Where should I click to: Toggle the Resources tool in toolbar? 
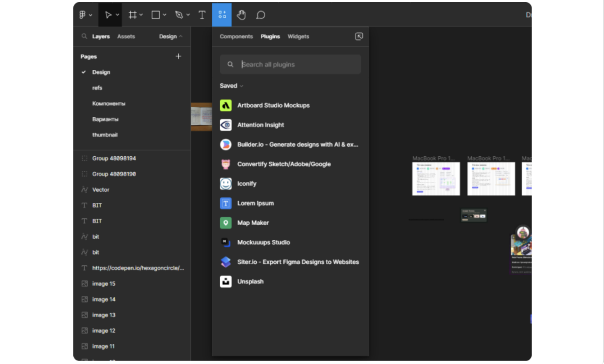click(x=222, y=15)
